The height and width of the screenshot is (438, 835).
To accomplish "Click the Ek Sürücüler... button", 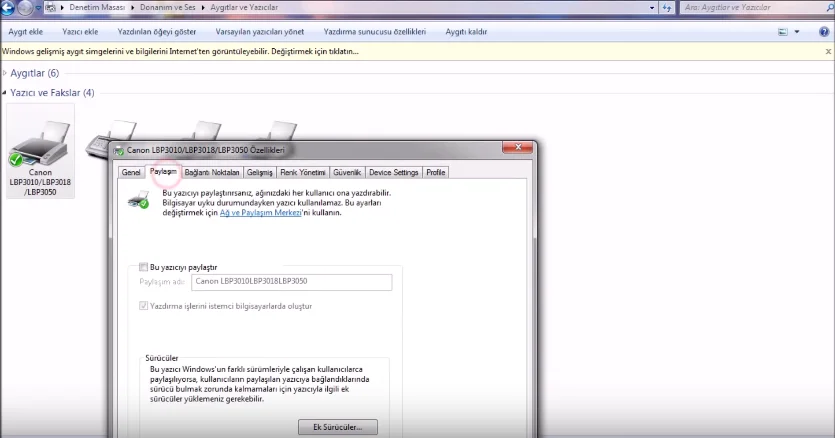I will pyautogui.click(x=338, y=427).
